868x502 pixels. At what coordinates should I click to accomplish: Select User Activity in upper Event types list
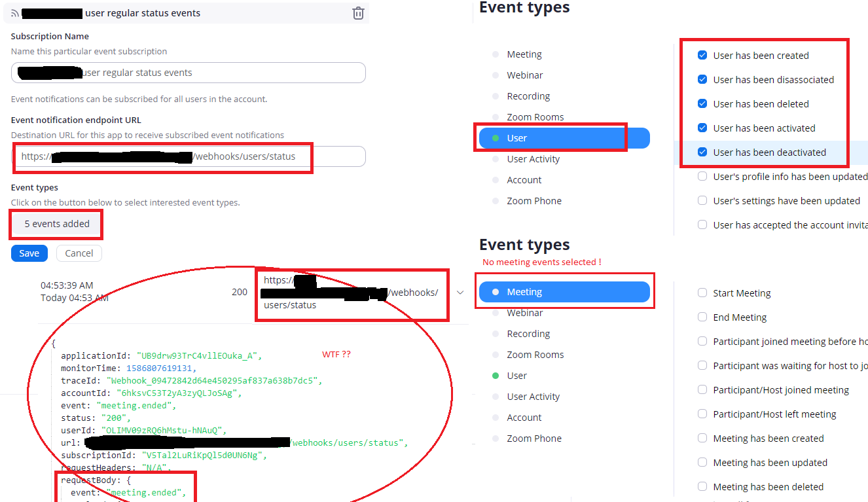pyautogui.click(x=533, y=159)
